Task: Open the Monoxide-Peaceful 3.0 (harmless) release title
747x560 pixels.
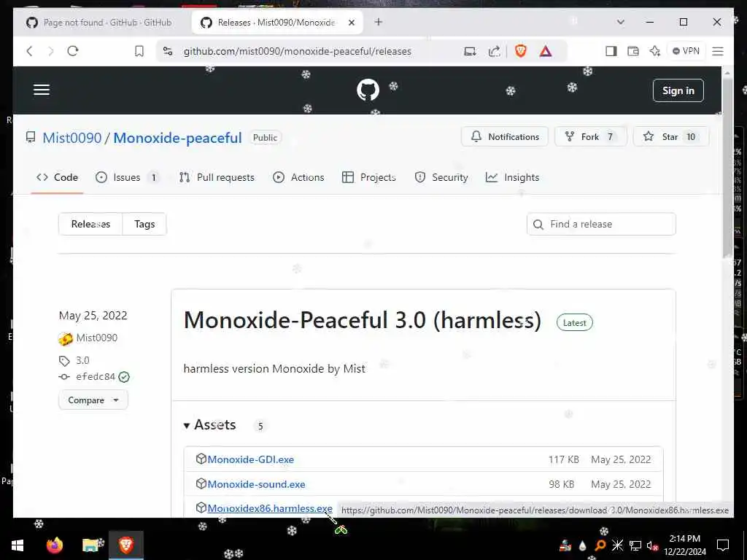Action: coord(362,320)
